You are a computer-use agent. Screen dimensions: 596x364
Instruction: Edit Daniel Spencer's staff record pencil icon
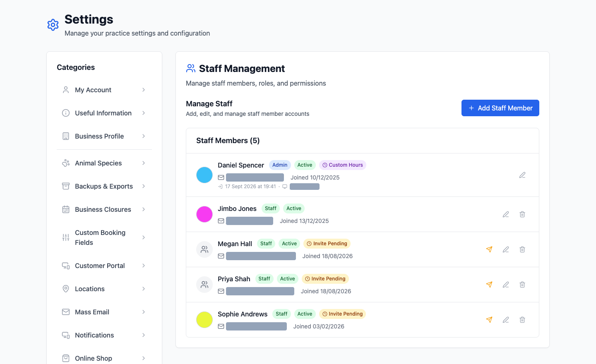pyautogui.click(x=522, y=175)
